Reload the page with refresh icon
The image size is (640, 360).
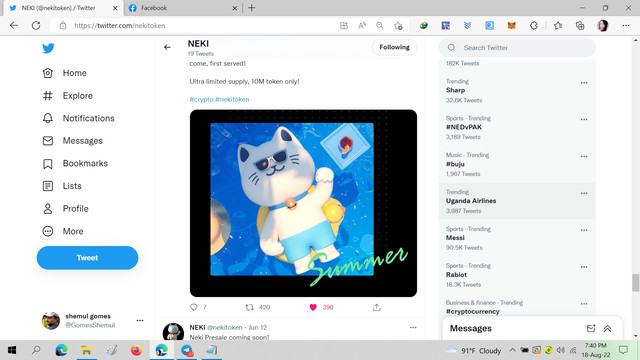(x=36, y=25)
